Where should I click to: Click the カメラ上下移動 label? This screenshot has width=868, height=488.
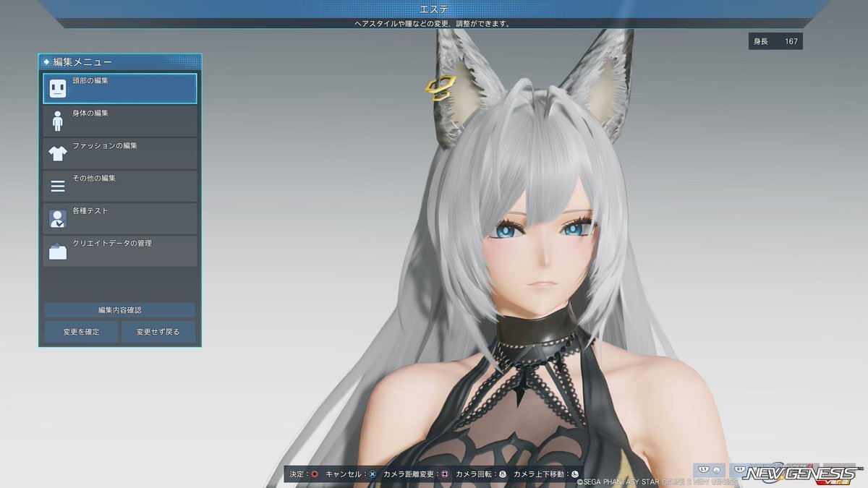point(540,474)
